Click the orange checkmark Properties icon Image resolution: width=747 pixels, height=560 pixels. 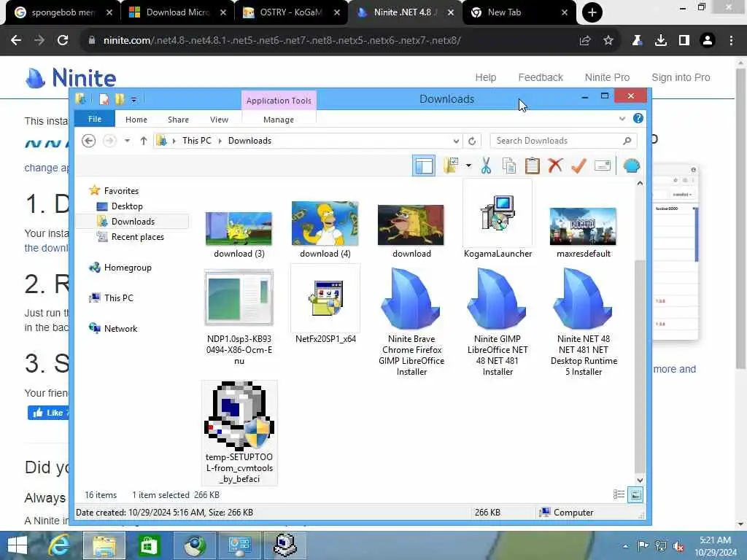[578, 166]
